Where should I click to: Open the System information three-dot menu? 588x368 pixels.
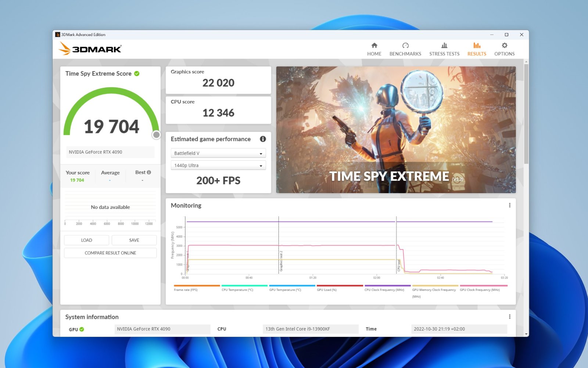tap(509, 317)
